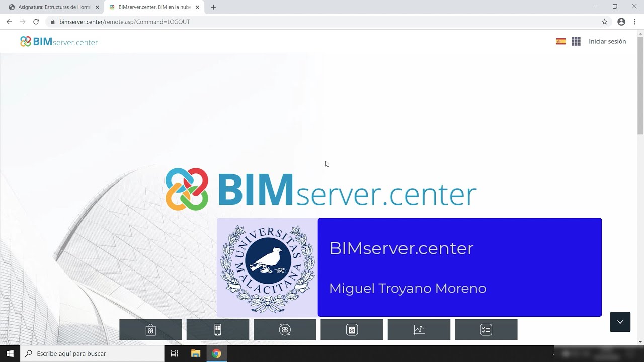This screenshot has width=644, height=362.
Task: Click the dark chevron-down scroll button
Action: click(x=620, y=322)
